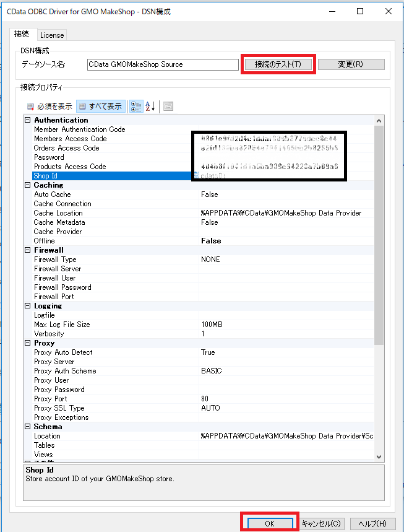The image size is (404, 532).
Task: Click the 変更(R) button
Action: pyautogui.click(x=351, y=64)
